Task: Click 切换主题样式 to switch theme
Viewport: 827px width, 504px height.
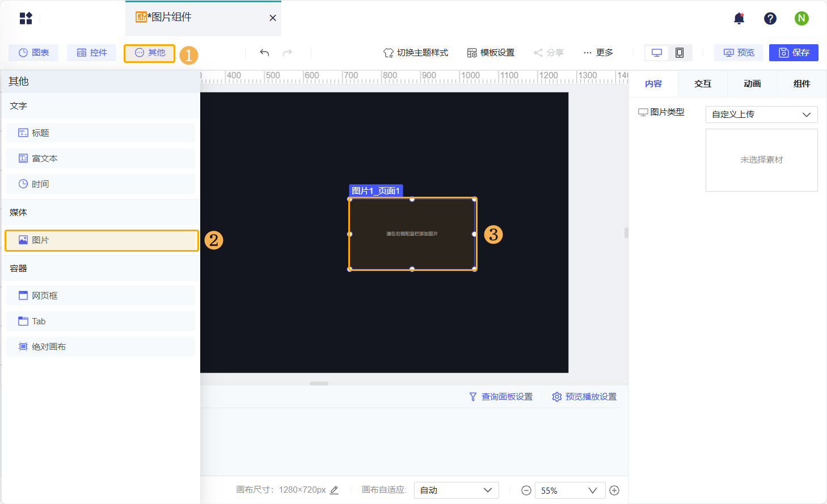Action: click(x=416, y=53)
